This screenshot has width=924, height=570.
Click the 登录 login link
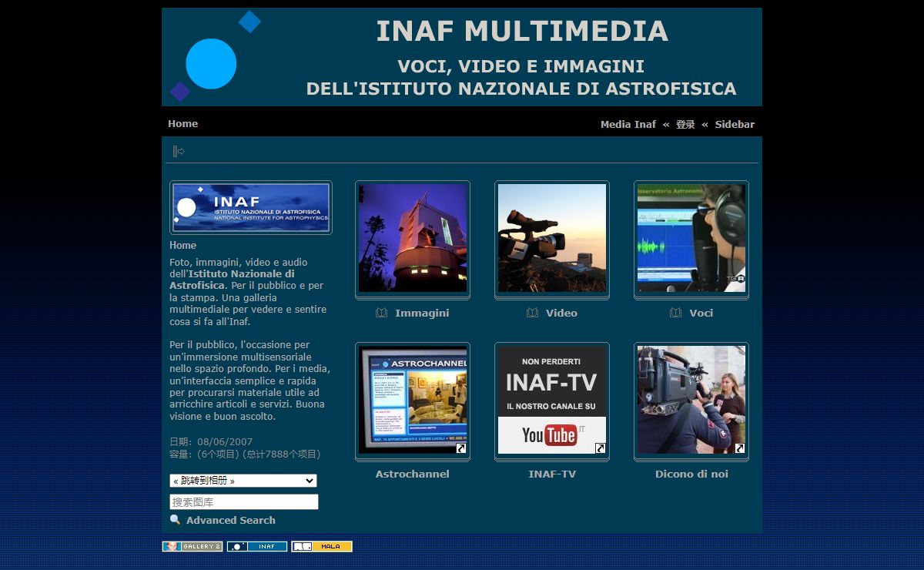click(x=685, y=124)
